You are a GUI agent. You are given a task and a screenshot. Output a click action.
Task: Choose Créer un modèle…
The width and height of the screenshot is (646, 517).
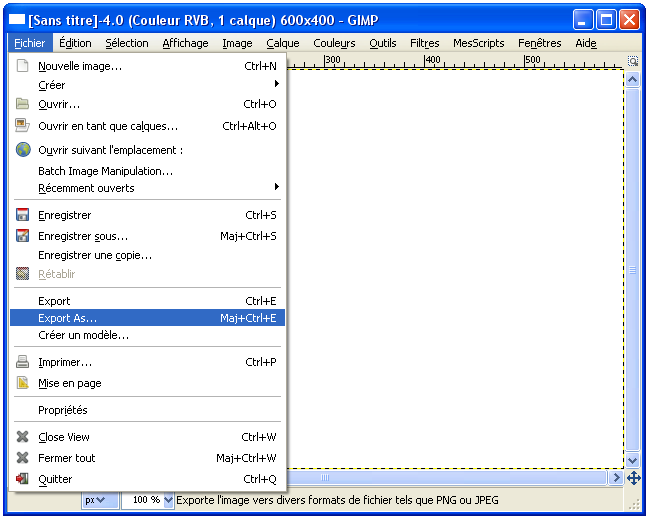click(147, 335)
